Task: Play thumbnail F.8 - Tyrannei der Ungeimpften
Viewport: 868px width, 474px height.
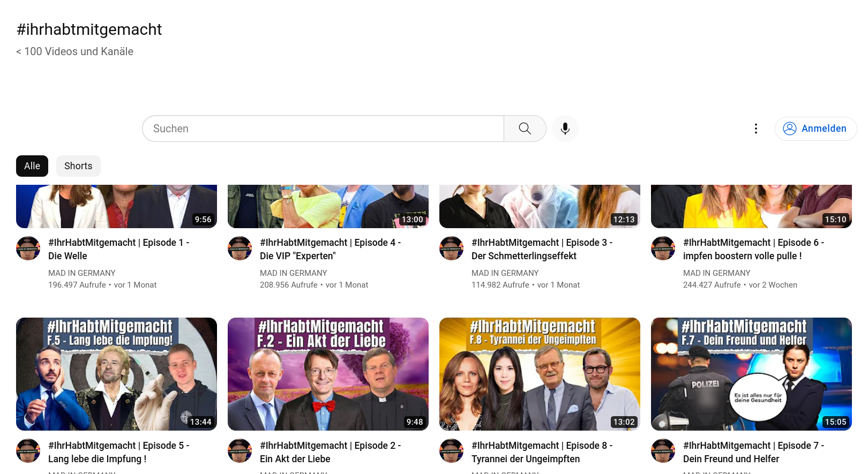Action: click(x=540, y=374)
